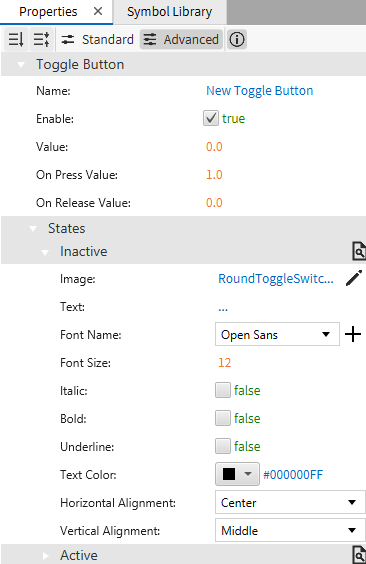Close the Properties tab
The width and height of the screenshot is (366, 564).
coord(98,12)
